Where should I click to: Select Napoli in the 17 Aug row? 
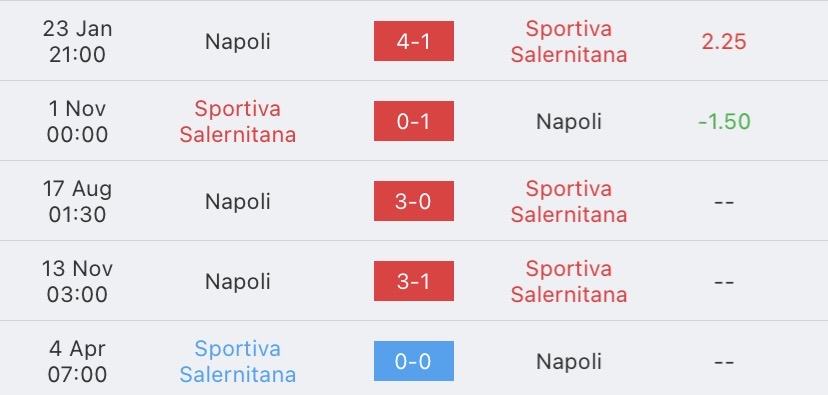pyautogui.click(x=238, y=202)
